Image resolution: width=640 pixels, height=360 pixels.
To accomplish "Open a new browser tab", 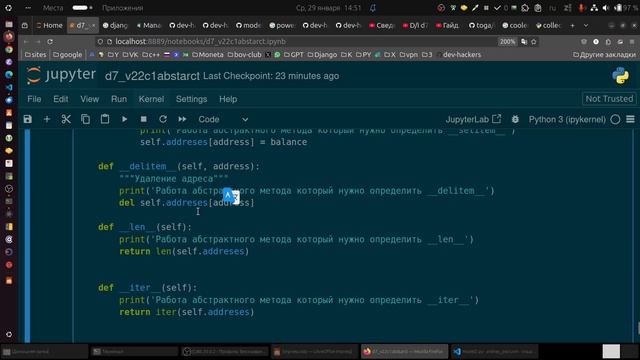I will point(572,25).
